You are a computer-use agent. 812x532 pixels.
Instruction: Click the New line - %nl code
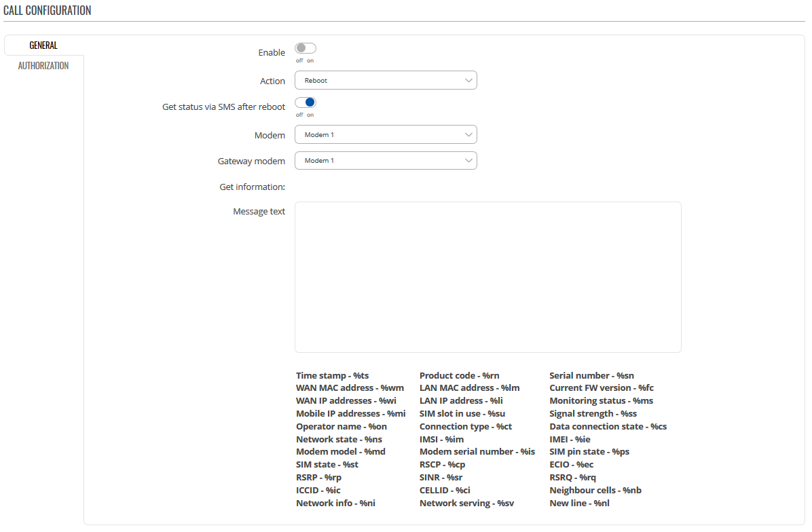pos(579,503)
